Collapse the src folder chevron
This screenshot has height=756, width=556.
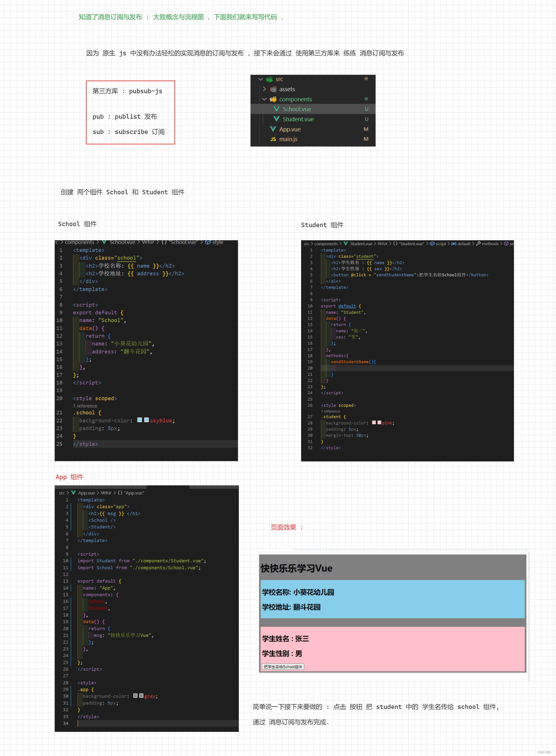(260, 79)
